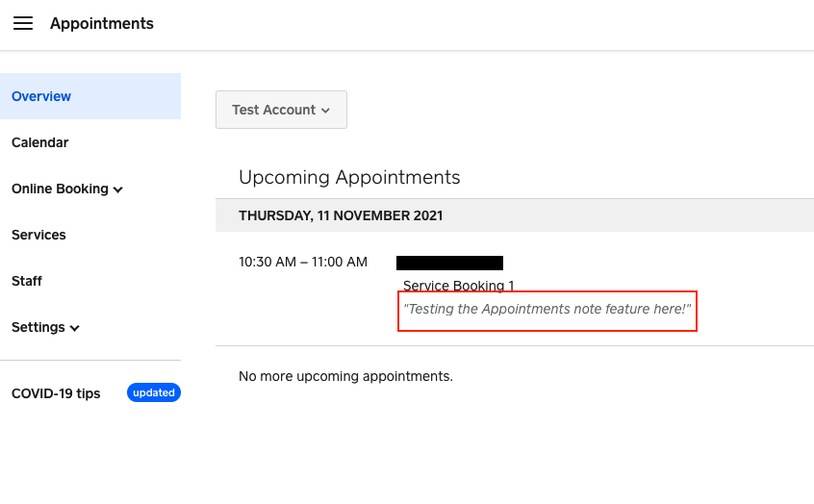The image size is (814, 504).
Task: Expand the Settings chevron arrow
Action: [x=75, y=328]
